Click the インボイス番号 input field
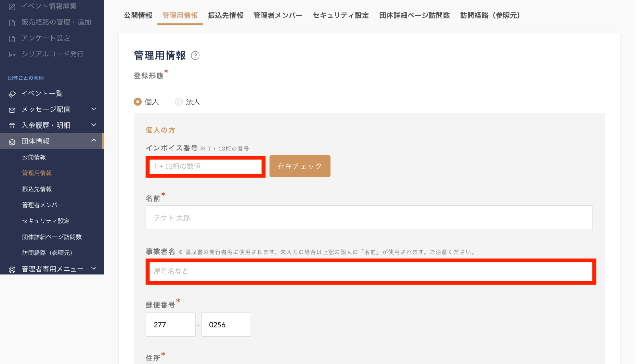The image size is (635, 364). (205, 166)
